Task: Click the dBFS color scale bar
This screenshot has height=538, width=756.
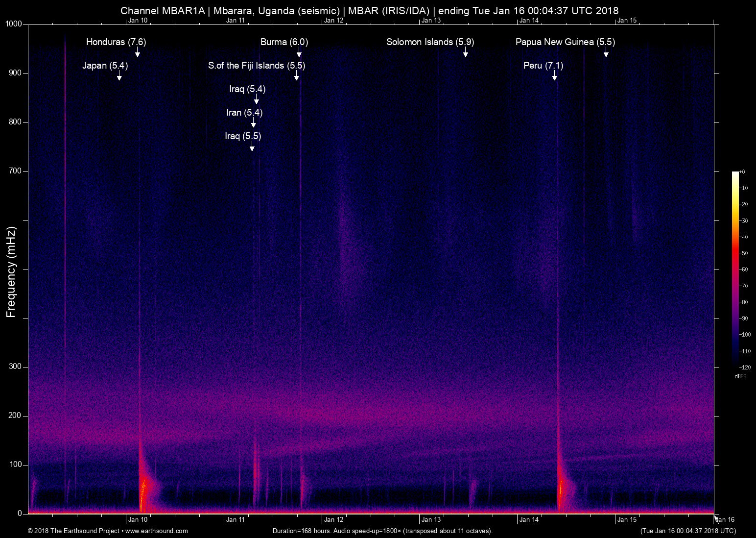Action: 735,269
